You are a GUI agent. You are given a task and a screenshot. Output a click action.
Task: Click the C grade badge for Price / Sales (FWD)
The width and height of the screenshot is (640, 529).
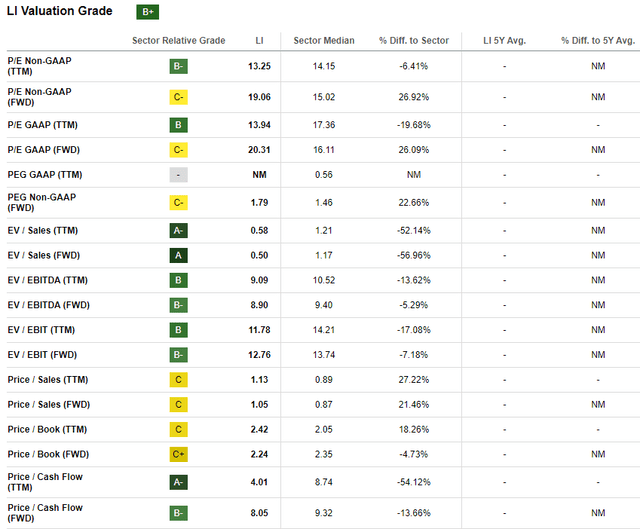(178, 405)
